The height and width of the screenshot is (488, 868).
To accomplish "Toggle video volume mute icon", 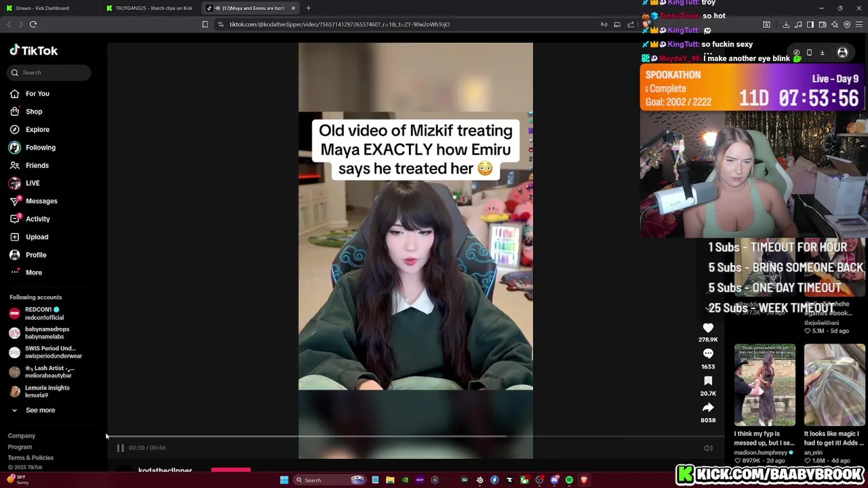I will pyautogui.click(x=708, y=448).
